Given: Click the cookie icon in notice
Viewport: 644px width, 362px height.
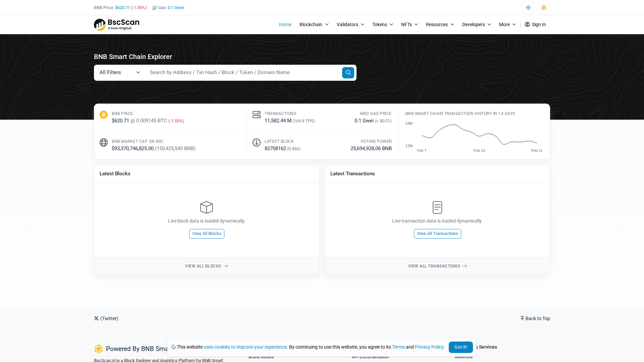Looking at the screenshot, I should click(173, 347).
